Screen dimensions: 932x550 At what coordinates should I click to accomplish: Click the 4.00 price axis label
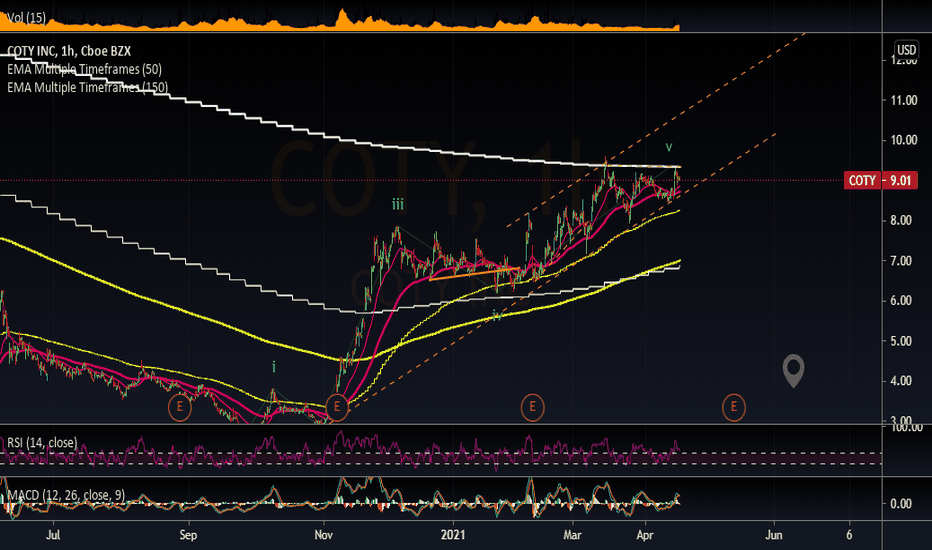901,381
